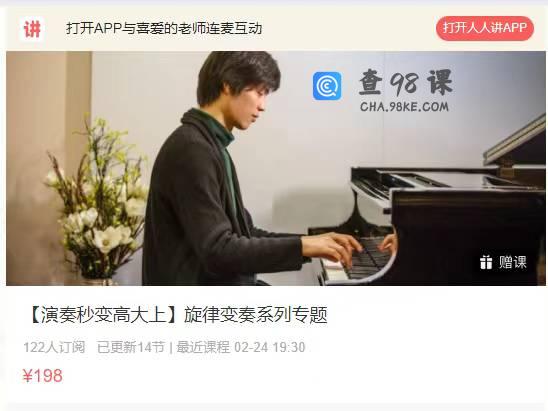Open the 旋律变奏系列专题 course title
This screenshot has height=411, width=548.
pyautogui.click(x=256, y=315)
